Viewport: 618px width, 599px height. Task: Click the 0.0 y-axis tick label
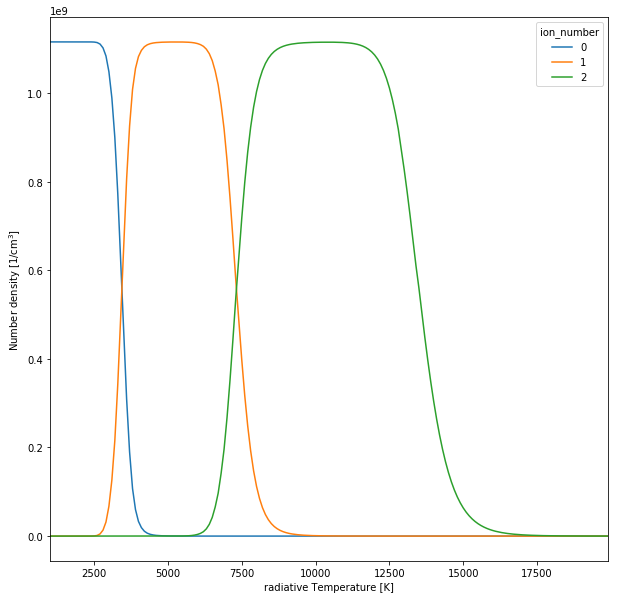33,537
